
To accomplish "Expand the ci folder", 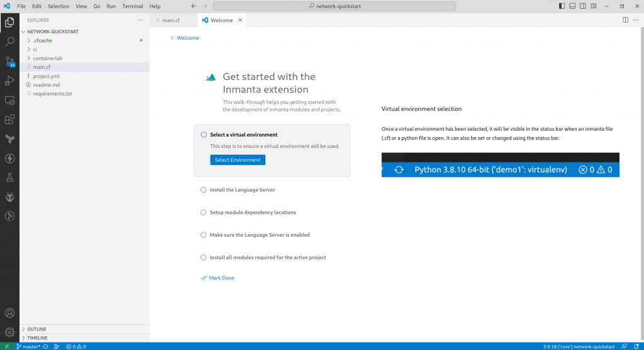I will (84, 49).
